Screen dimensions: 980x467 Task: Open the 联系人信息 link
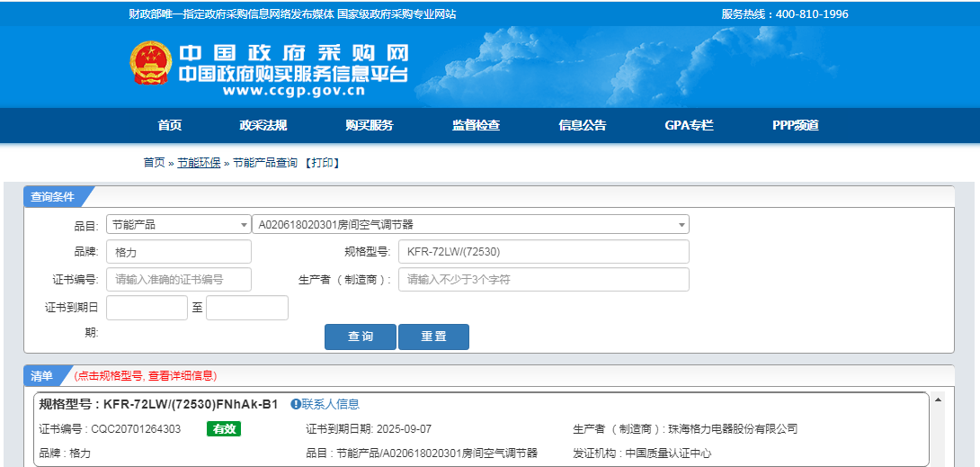331,405
